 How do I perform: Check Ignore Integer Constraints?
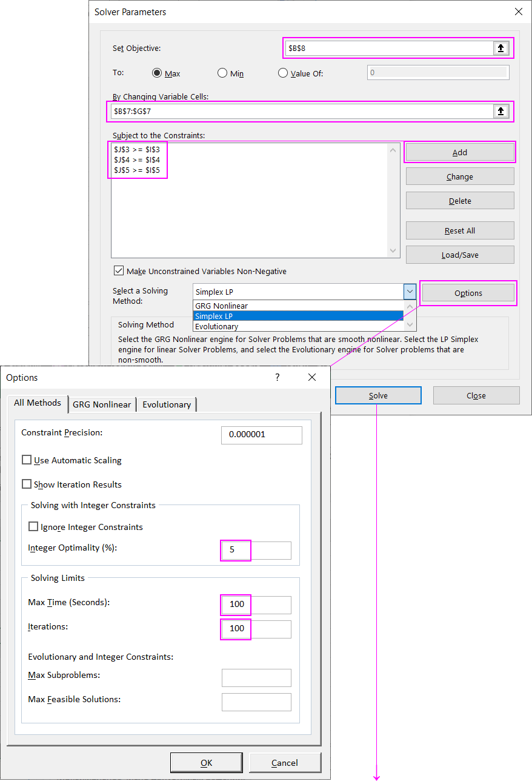pos(33,526)
